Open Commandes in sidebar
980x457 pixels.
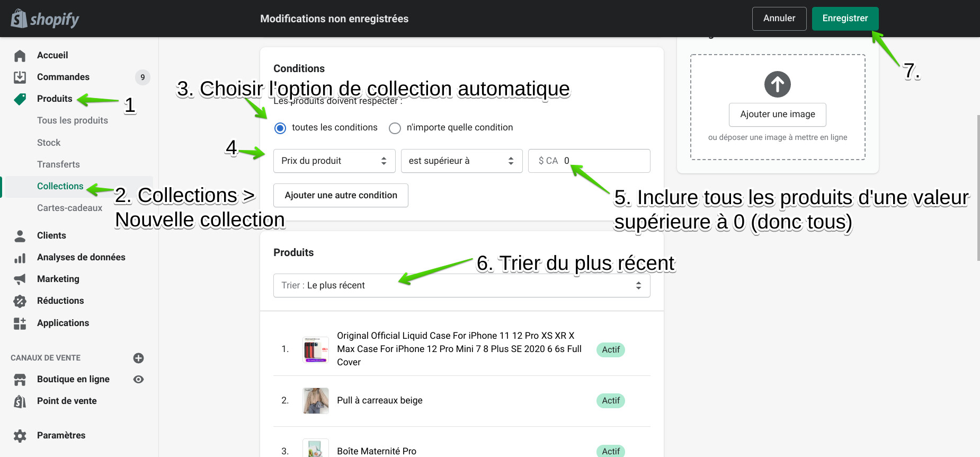(x=63, y=77)
